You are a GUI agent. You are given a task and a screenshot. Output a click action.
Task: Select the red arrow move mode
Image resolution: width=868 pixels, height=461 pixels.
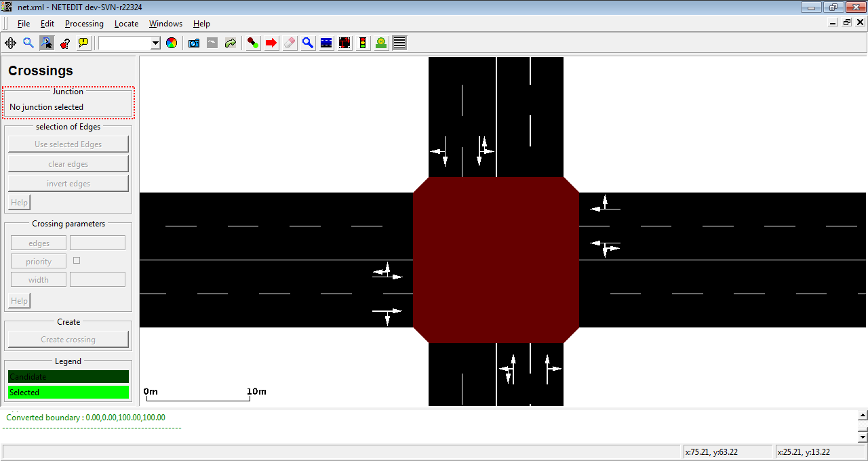tap(271, 43)
